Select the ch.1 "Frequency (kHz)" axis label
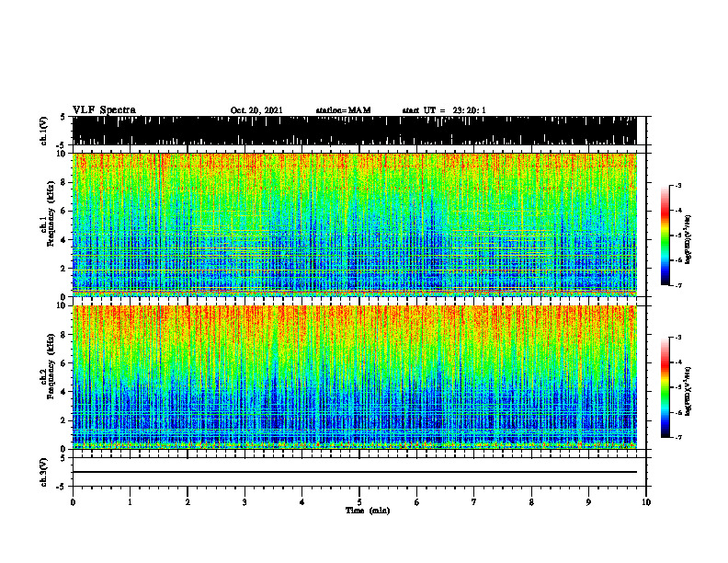Image resolution: width=728 pixels, height=563 pixels. (51, 213)
